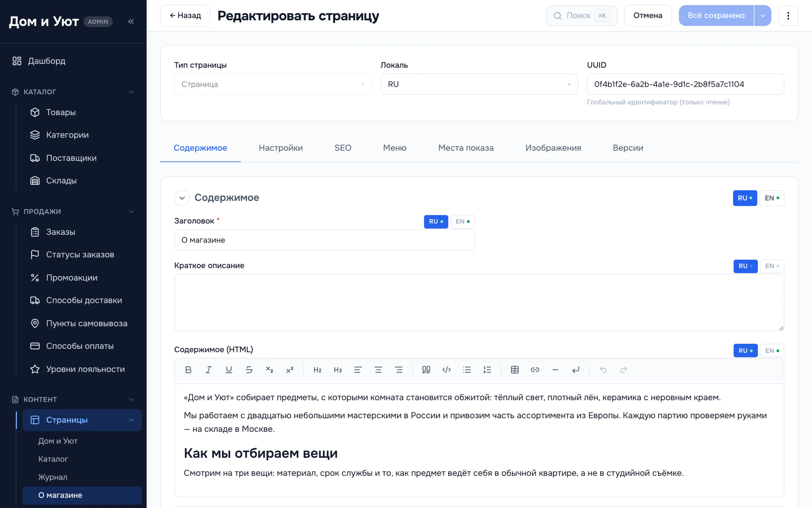Image resolution: width=812 pixels, height=508 pixels.
Task: Collapse the ПРОДАЖИ sidebar group
Action: tap(131, 212)
